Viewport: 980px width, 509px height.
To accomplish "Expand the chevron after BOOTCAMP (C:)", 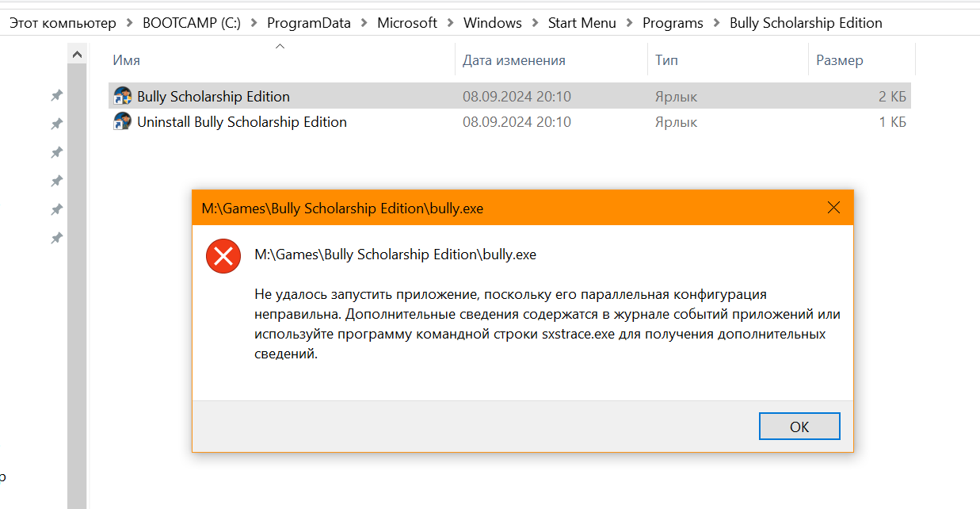I will 254,23.
